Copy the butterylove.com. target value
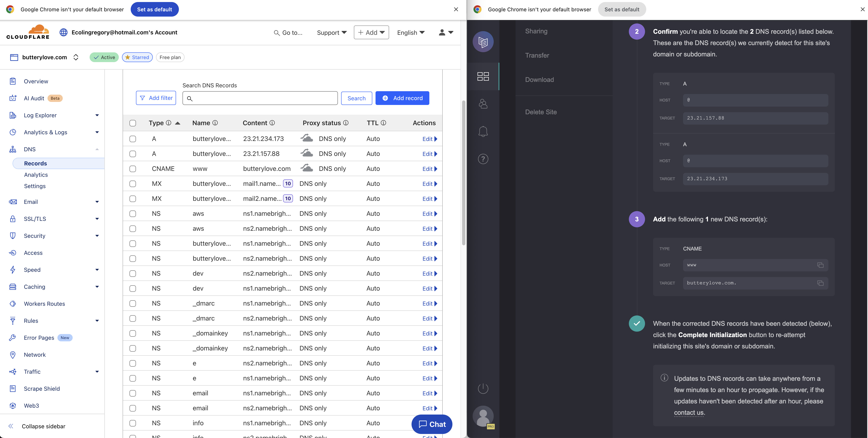Screen dimensions: 868x438 (x=820, y=283)
